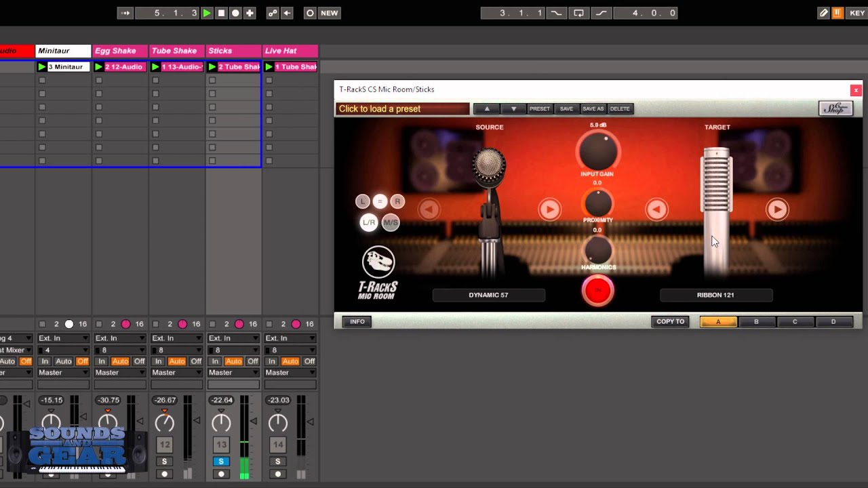Image resolution: width=868 pixels, height=488 pixels.
Task: Click the preset name field to load a preset
Action: point(403,108)
